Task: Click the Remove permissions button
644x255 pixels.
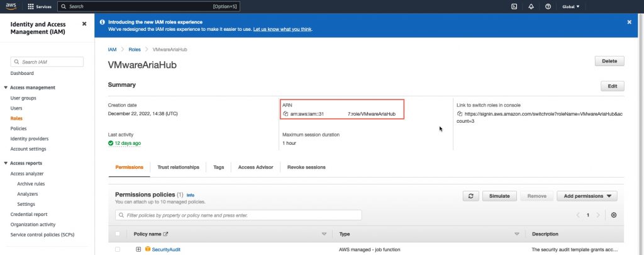Action: click(536, 196)
